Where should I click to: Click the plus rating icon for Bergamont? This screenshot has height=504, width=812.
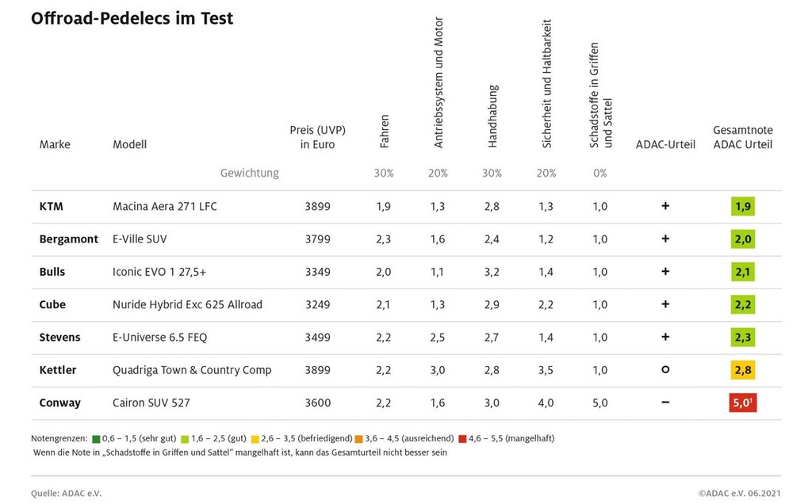(x=665, y=239)
